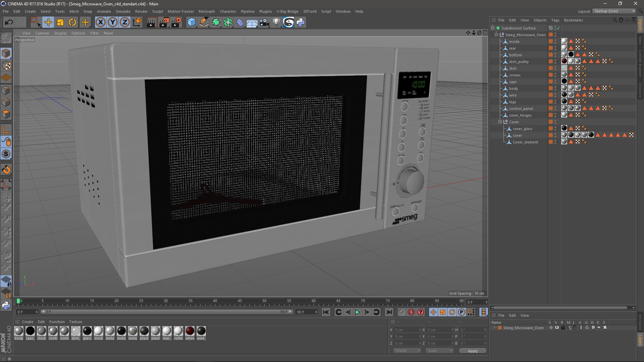Select the Move tool in top toolbar
This screenshot has height=362, width=644.
[48, 22]
